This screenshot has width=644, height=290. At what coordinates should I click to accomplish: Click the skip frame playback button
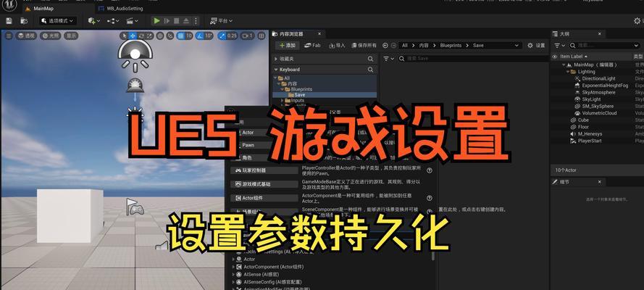coord(167,20)
